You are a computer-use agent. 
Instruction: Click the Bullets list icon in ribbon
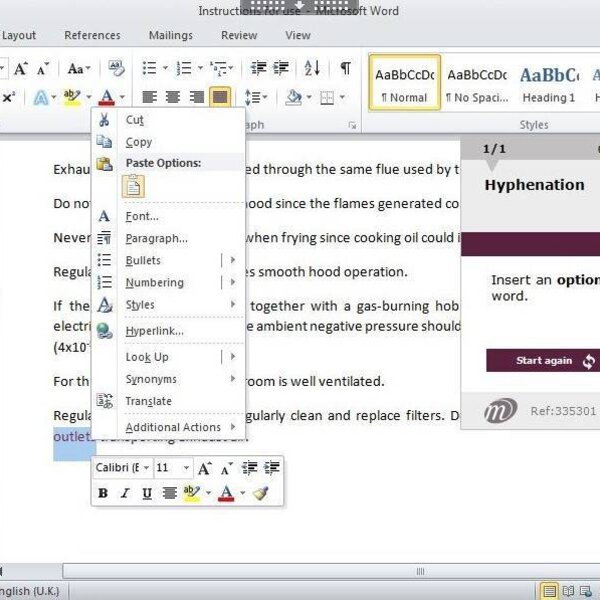[x=149, y=68]
